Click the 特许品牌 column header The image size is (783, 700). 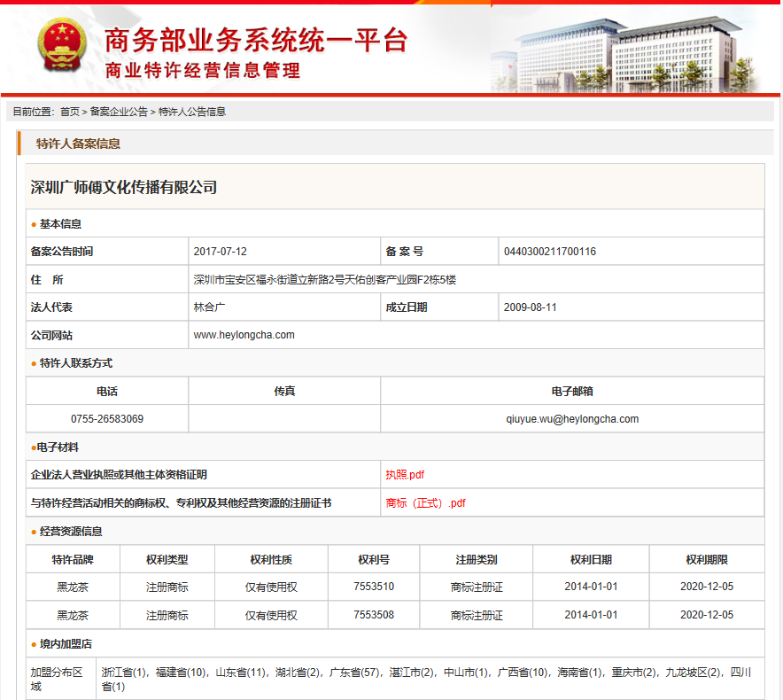click(x=73, y=560)
